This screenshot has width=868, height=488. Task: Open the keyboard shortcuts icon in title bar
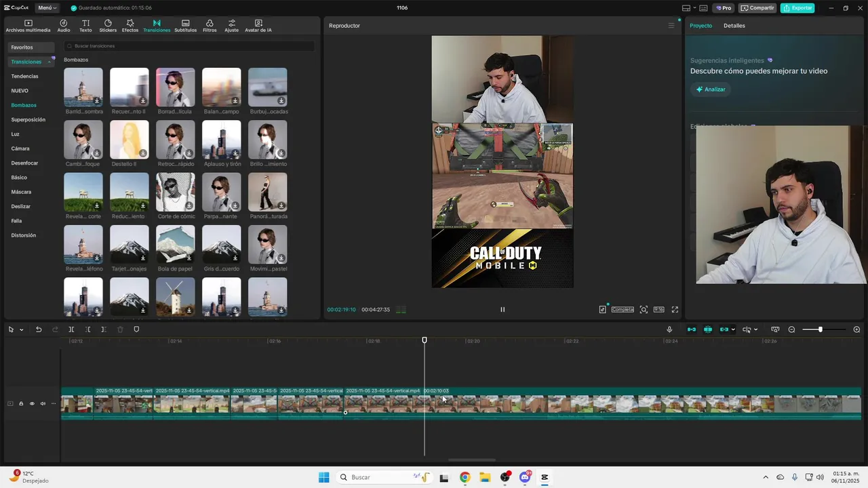(x=703, y=8)
